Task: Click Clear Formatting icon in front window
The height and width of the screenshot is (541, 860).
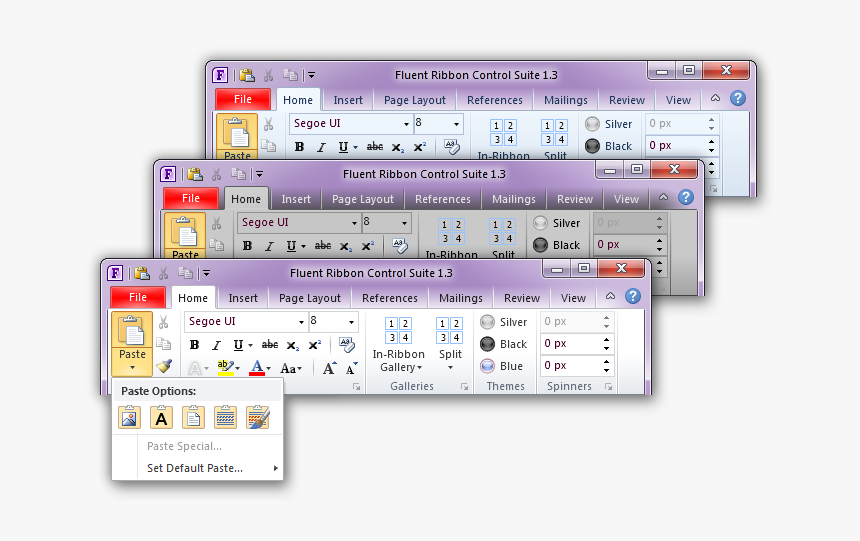Action: click(x=347, y=345)
